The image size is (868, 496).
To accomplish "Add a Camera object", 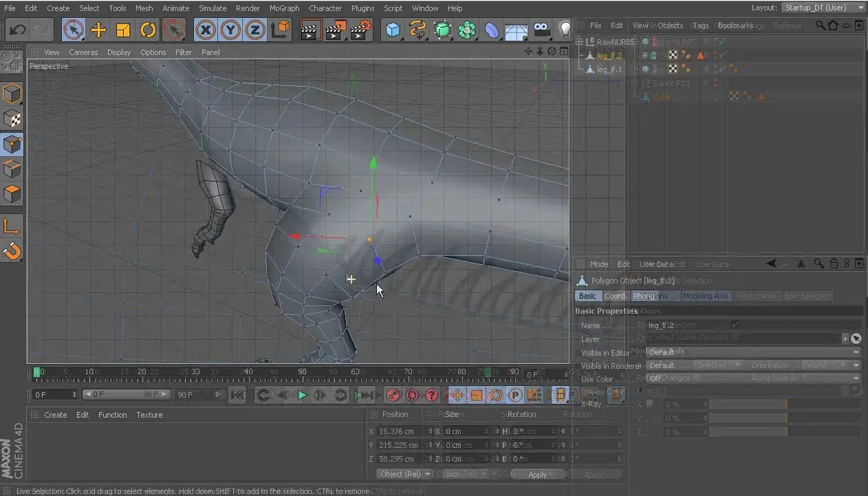I will pos(542,30).
